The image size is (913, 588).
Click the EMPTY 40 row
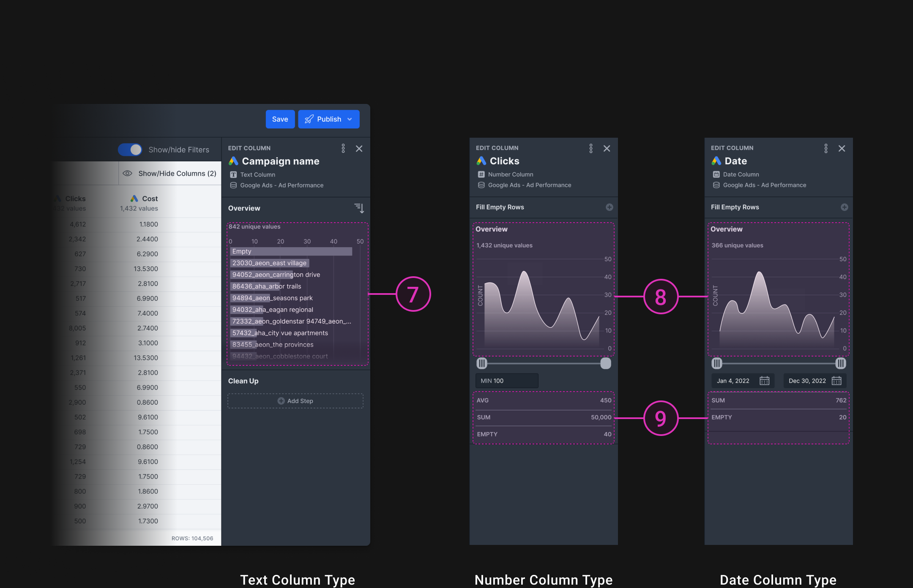pos(544,434)
